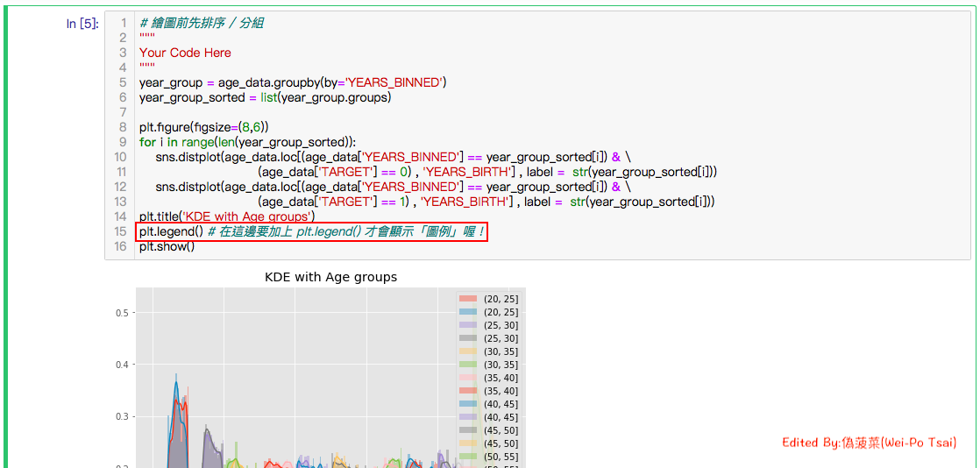Screen dimensions: 980x468
Task: Click the y-axis tick label 0.4
Action: [x=122, y=365]
